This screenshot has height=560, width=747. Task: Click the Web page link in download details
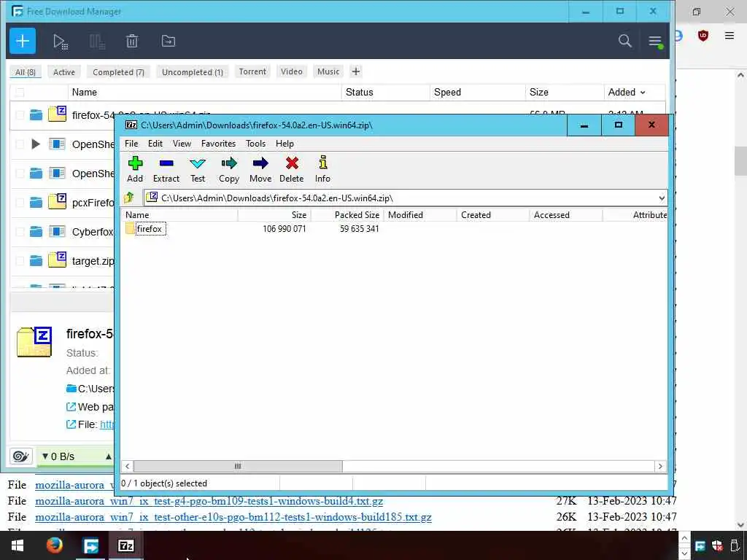[90, 407]
